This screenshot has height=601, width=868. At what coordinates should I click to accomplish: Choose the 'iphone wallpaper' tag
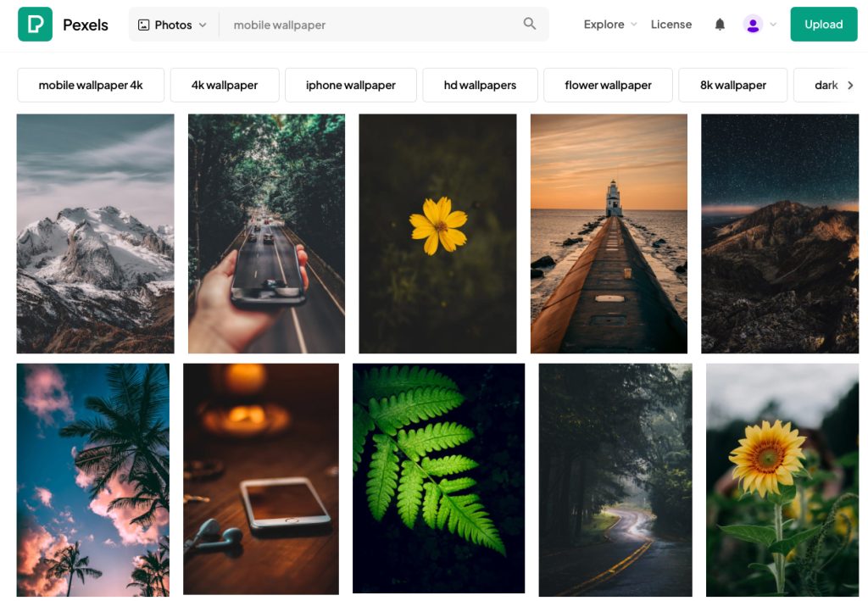click(350, 85)
